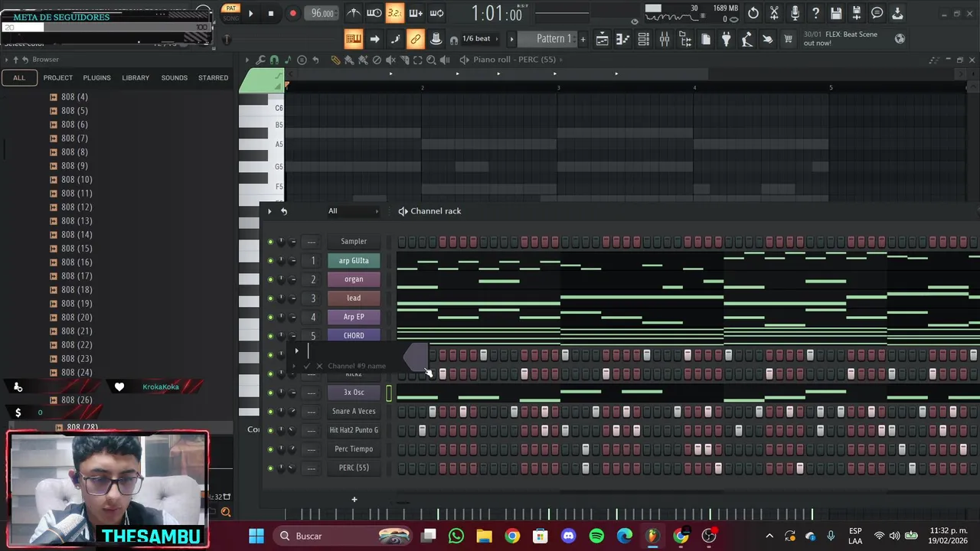Mute the Snare A Veces channel LED

(270, 412)
